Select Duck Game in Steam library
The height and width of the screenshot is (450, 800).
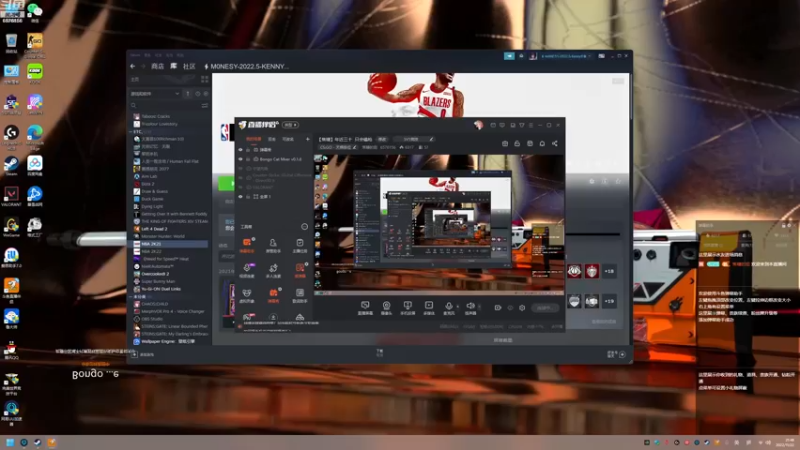tap(170, 199)
